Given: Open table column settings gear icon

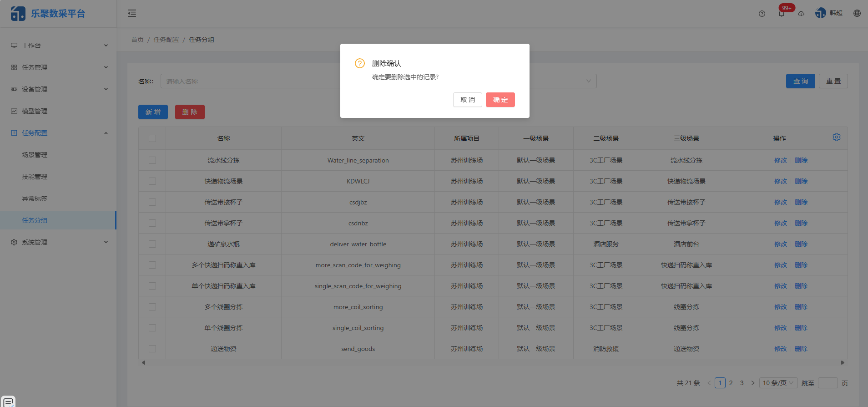Looking at the screenshot, I should (x=837, y=137).
